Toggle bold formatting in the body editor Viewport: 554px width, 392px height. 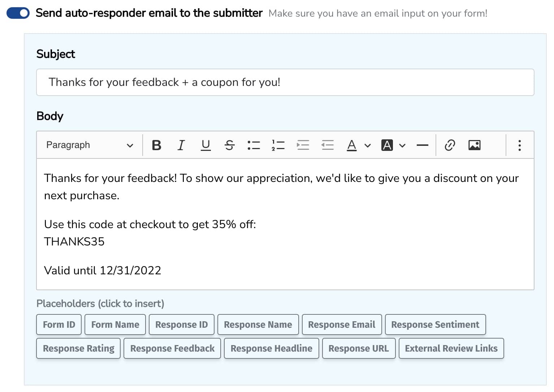point(156,145)
